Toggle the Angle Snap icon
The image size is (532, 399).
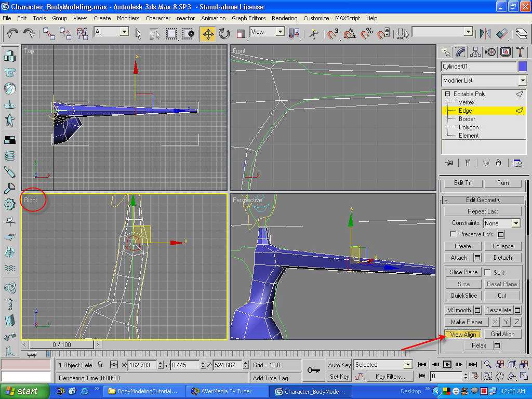[350, 34]
